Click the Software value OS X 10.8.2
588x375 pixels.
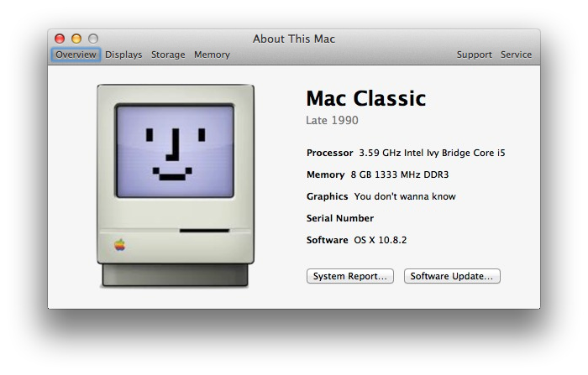click(x=381, y=240)
